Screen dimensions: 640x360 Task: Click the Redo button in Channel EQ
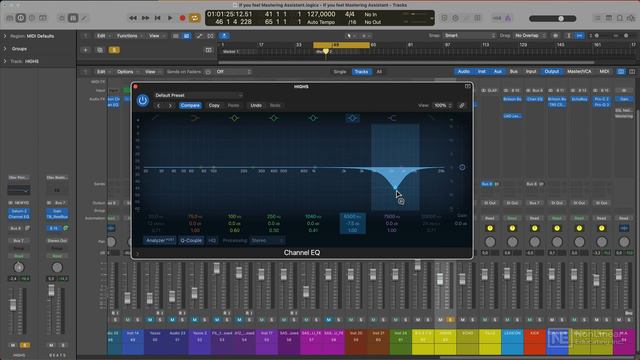click(x=275, y=105)
